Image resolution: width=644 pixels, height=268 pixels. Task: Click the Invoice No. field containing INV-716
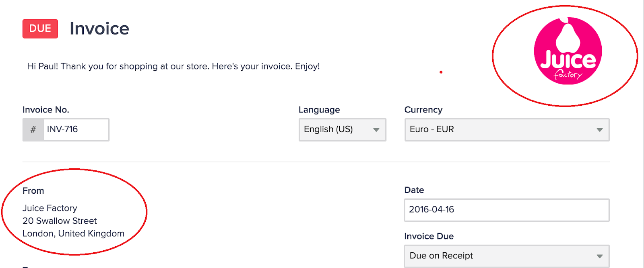click(76, 129)
